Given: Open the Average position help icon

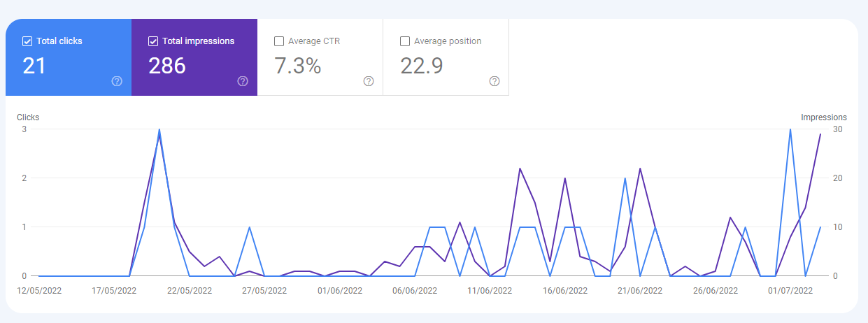Looking at the screenshot, I should coord(495,81).
